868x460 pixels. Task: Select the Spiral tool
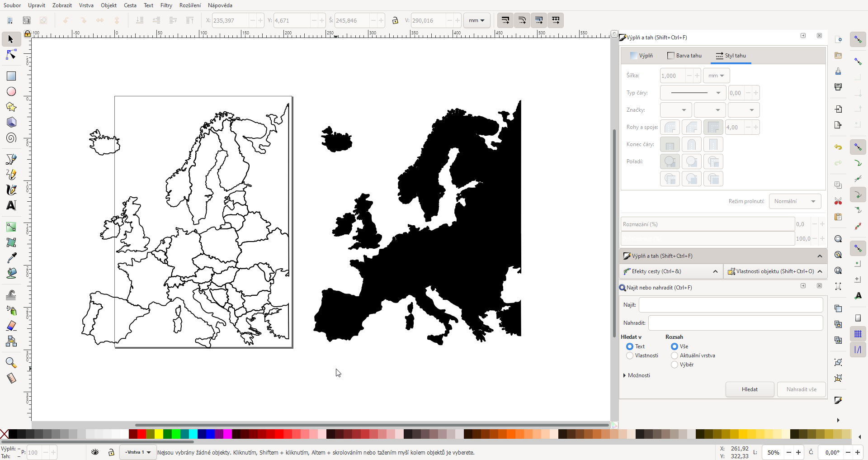(11, 138)
